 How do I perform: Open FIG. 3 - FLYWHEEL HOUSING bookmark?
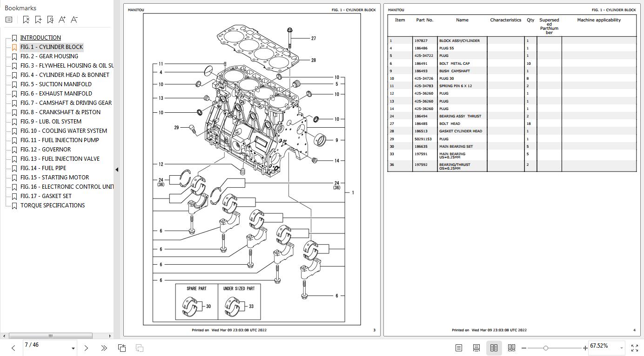coord(67,66)
